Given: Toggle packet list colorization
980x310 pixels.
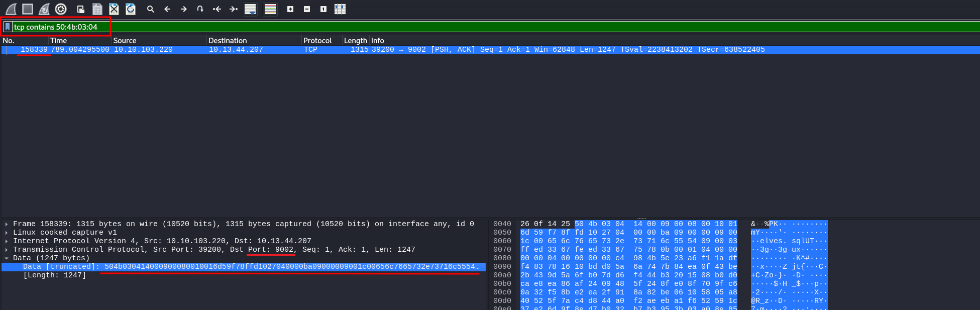Looking at the screenshot, I should click(x=270, y=9).
